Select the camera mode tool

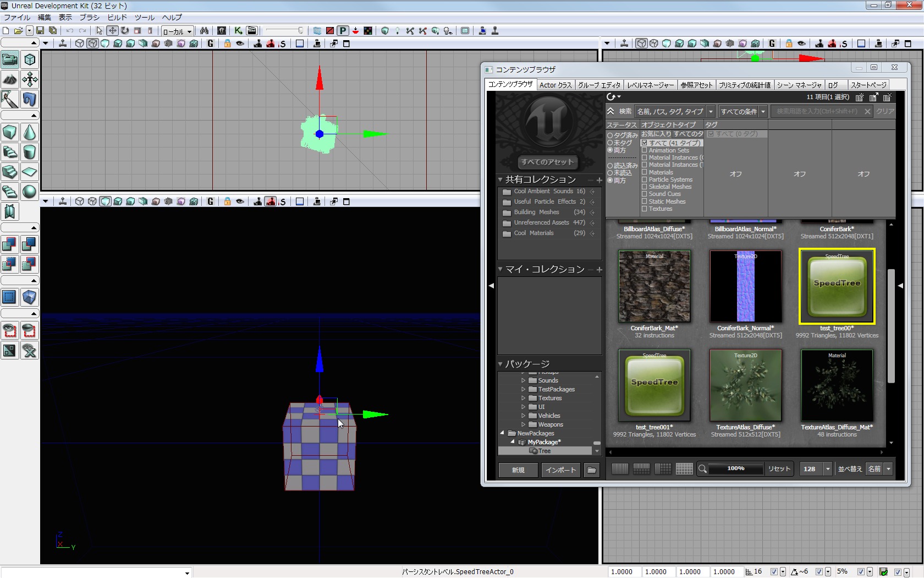pyautogui.click(x=10, y=59)
